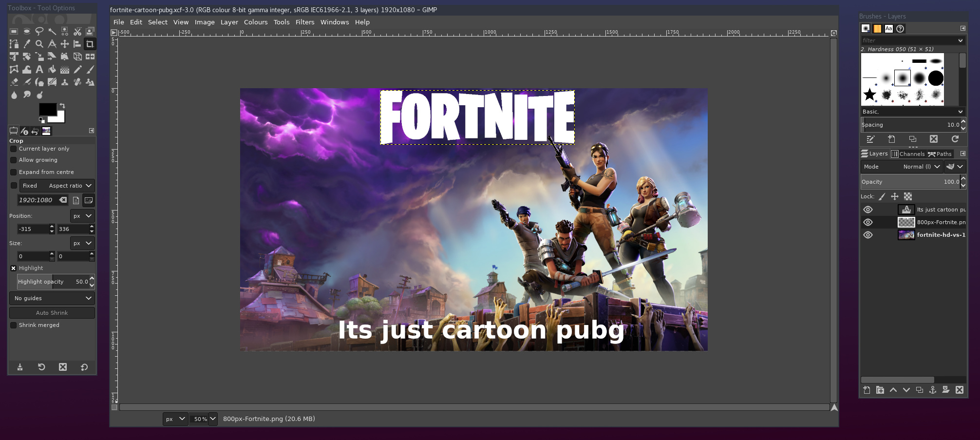The image size is (980, 440).
Task: Select the Scissors Select tool
Action: coord(77,32)
